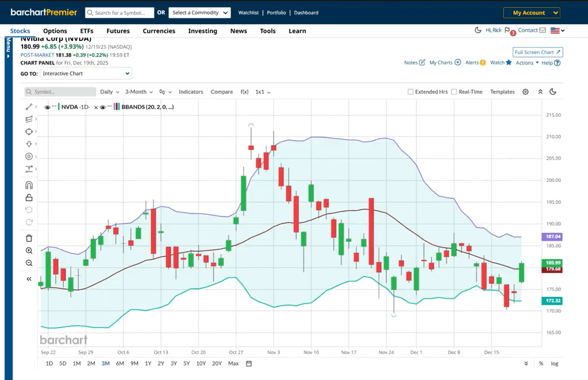Toggle visibility of the NVDA price series
Screen dimensions: 588x380
(47, 107)
